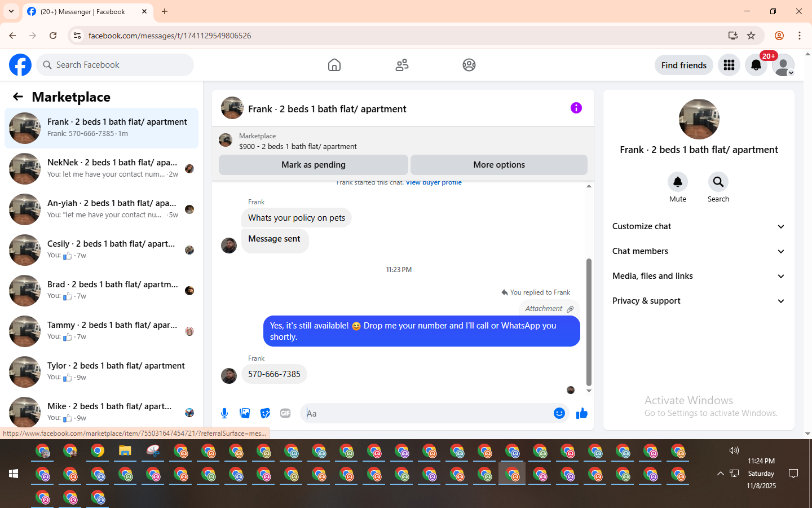Open File Explorer from the taskbar
This screenshot has height=508, width=812.
tap(125, 451)
